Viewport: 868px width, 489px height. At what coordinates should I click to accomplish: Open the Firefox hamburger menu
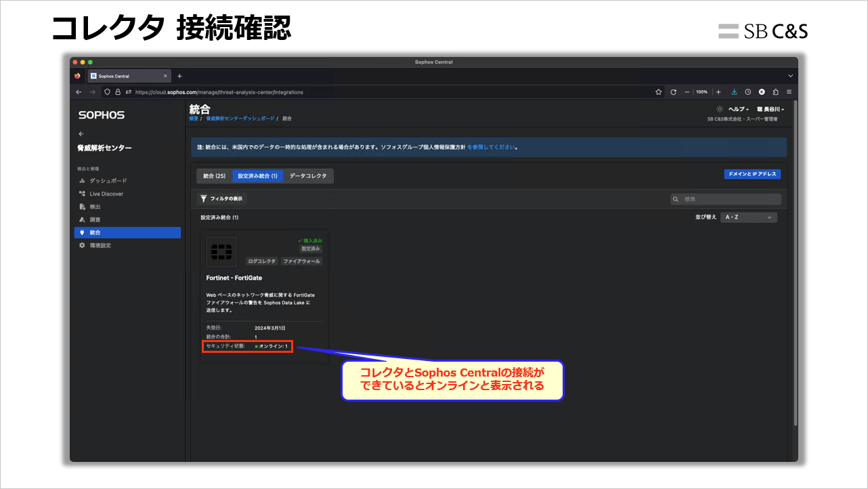click(789, 92)
